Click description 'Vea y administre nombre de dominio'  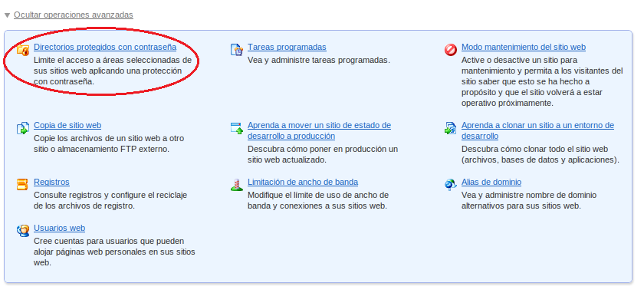[529, 200]
